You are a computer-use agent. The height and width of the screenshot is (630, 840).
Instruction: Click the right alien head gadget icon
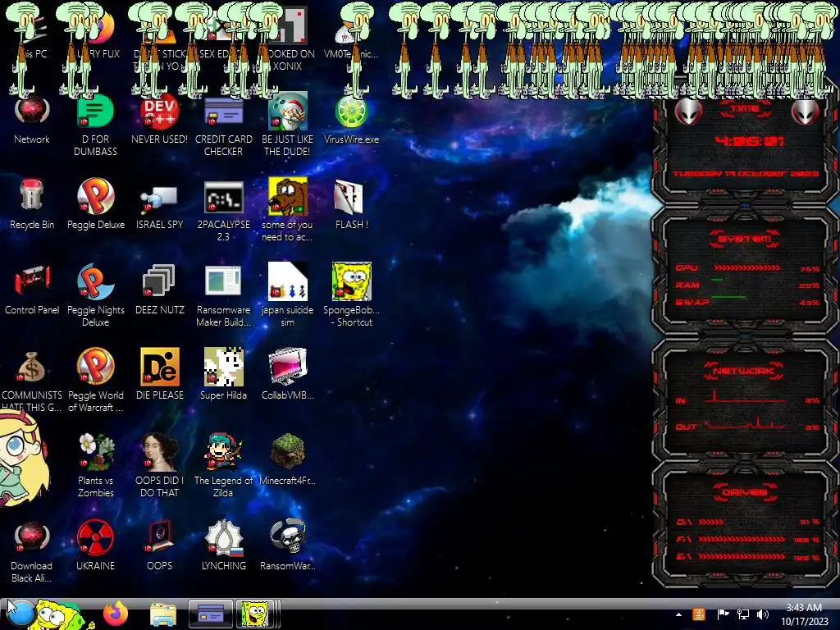(x=805, y=112)
